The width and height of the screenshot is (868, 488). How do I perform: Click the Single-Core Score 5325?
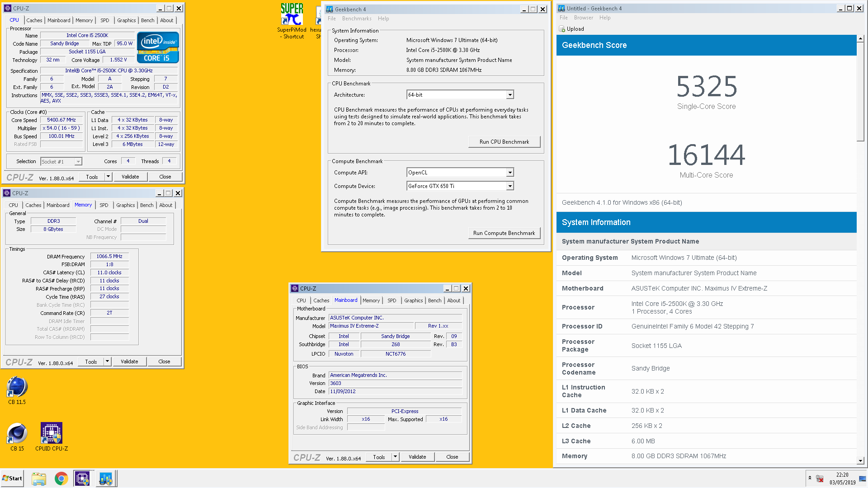point(706,86)
